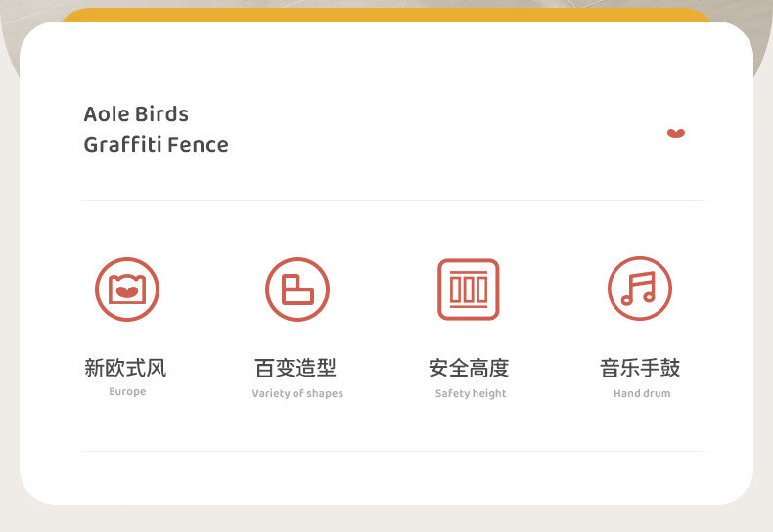This screenshot has height=532, width=773.
Task: Click the Variety of shapes caption
Action: click(297, 393)
